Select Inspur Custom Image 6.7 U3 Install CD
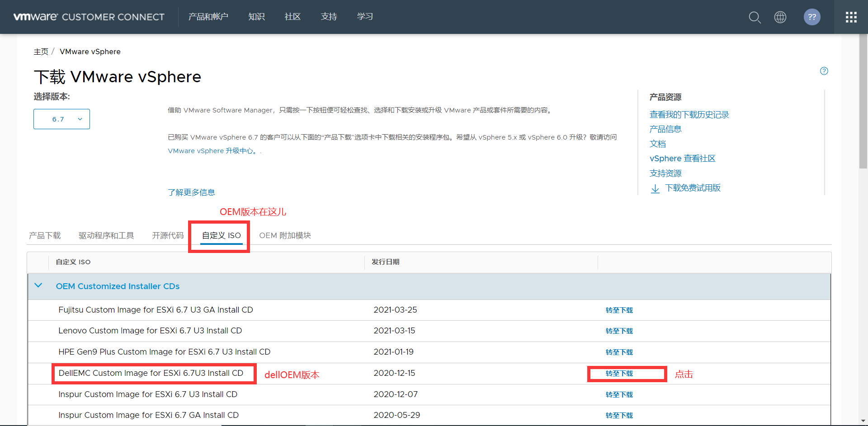 pyautogui.click(x=148, y=394)
